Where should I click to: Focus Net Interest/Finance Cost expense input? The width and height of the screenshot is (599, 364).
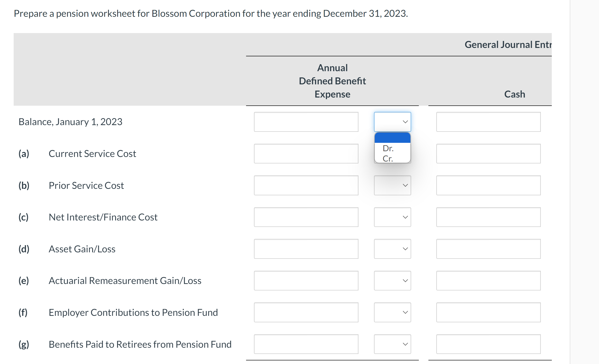coord(306,217)
